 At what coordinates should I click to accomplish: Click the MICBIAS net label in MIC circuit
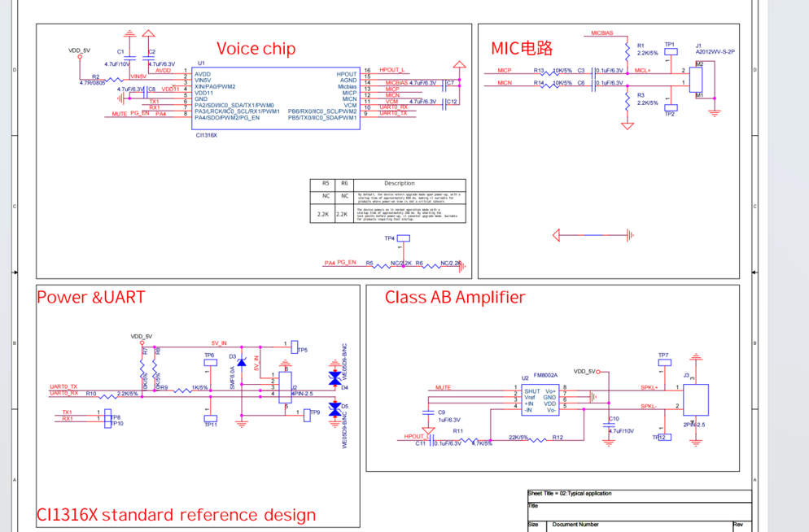coord(602,34)
